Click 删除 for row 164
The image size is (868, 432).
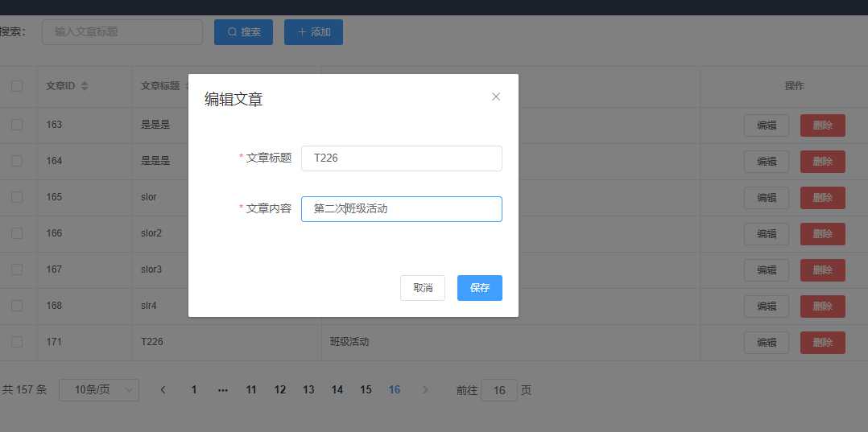(x=823, y=162)
